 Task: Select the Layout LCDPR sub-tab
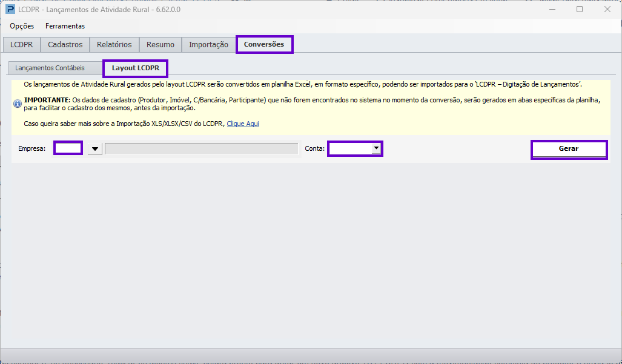click(135, 68)
